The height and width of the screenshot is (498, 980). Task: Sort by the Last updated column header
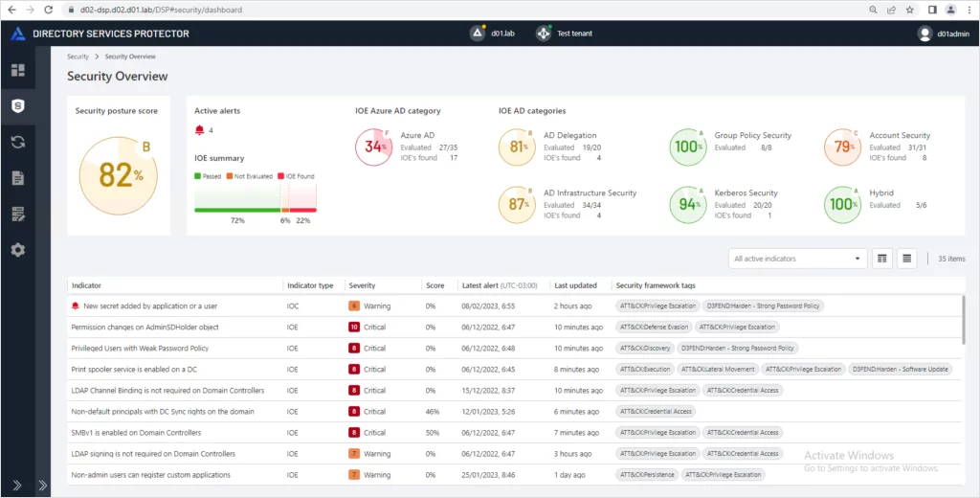coord(575,285)
